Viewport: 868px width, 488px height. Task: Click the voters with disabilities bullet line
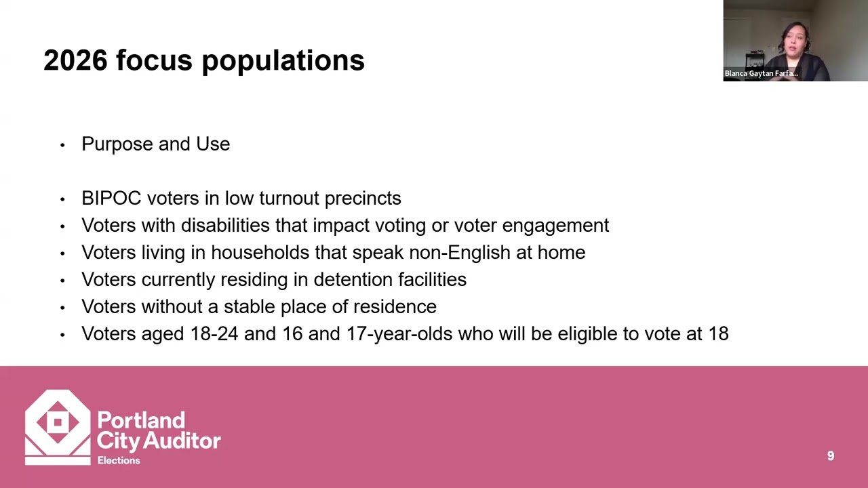pyautogui.click(x=345, y=225)
